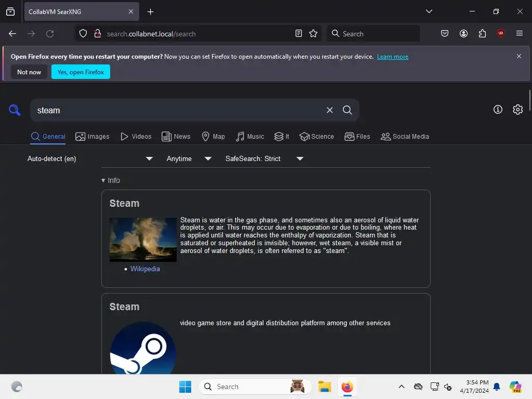This screenshot has width=532, height=399.
Task: Click the cloud sync tray icon
Action: coord(418,387)
